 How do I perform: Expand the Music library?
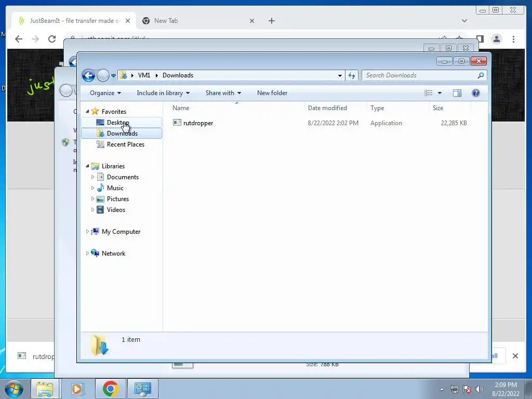coord(92,188)
